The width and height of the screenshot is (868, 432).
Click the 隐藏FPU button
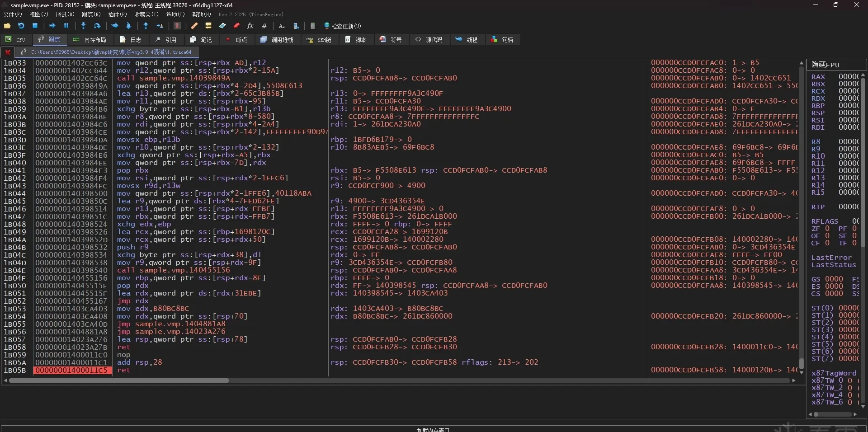[837, 65]
